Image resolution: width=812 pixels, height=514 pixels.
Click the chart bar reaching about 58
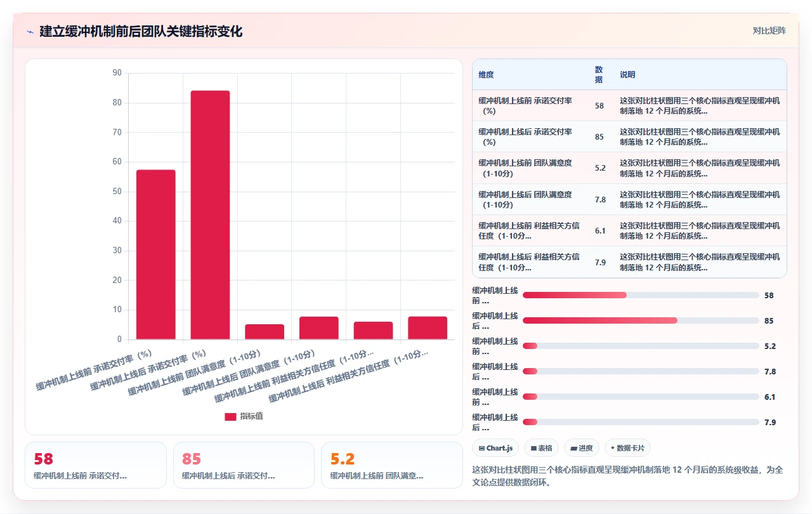(x=156, y=254)
